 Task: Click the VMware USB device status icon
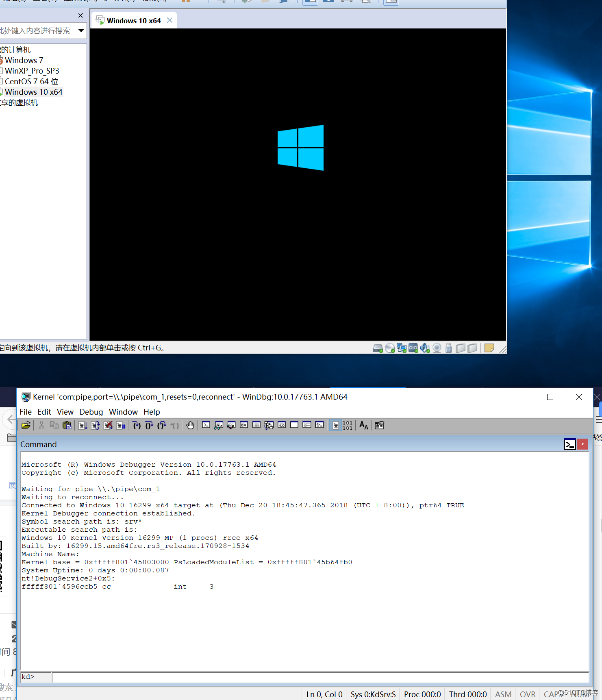click(449, 348)
